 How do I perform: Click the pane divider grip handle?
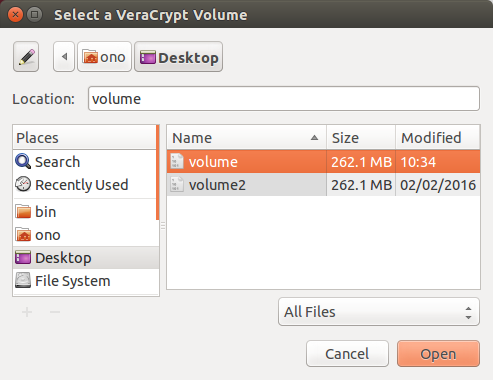coord(163,226)
